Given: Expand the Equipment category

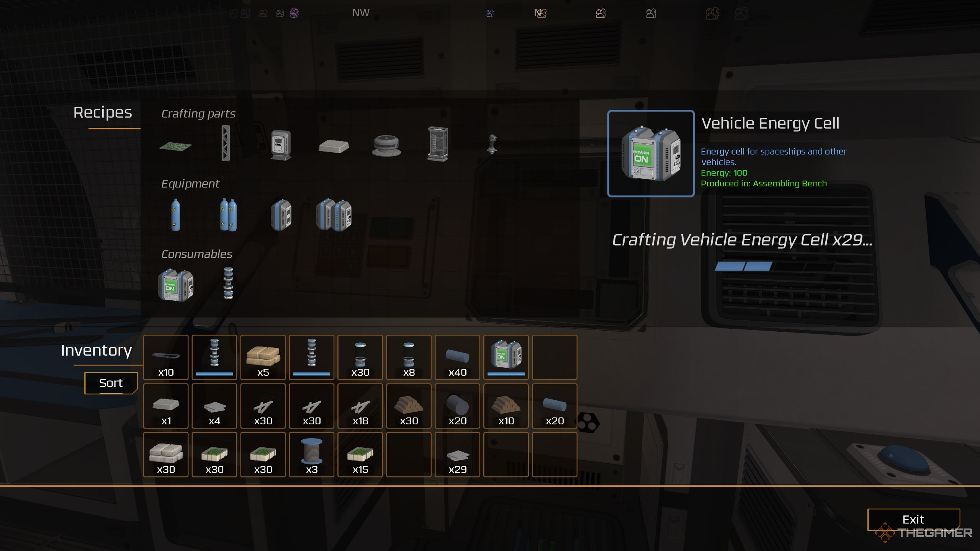Looking at the screenshot, I should (190, 183).
